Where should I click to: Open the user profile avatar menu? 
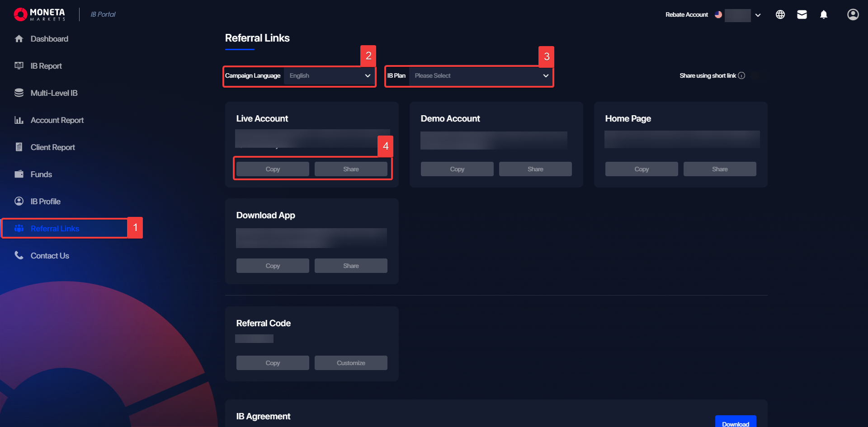pos(853,14)
